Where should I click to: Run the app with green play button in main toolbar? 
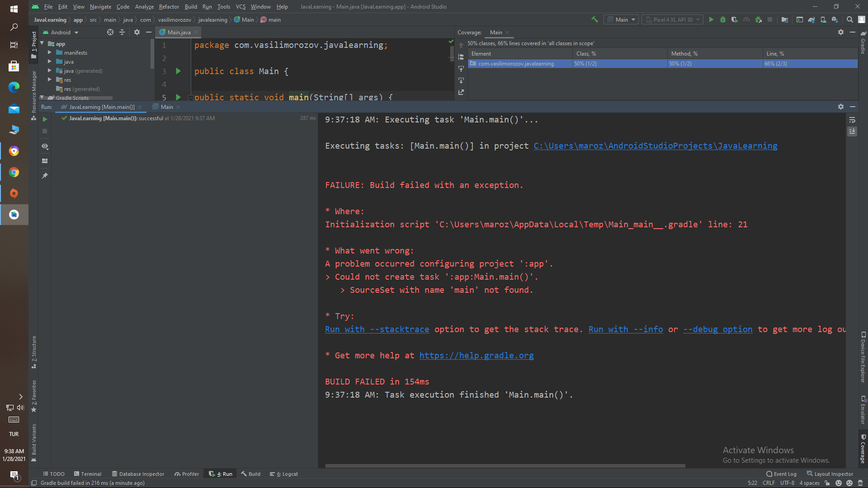pos(711,19)
